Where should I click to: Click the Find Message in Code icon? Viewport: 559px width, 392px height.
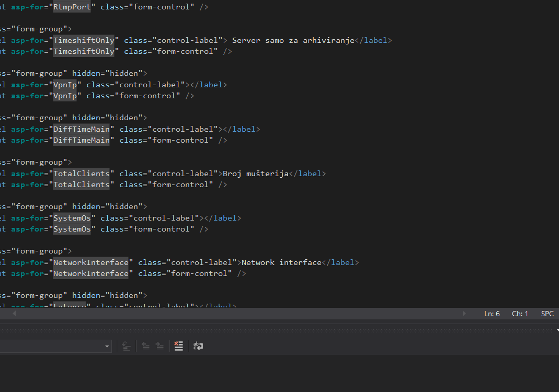click(126, 346)
